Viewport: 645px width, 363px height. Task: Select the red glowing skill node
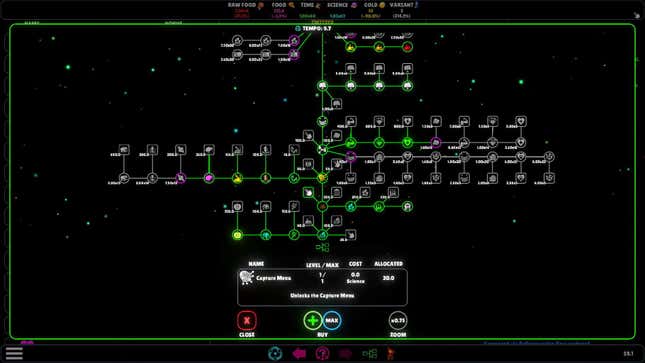pos(407,47)
